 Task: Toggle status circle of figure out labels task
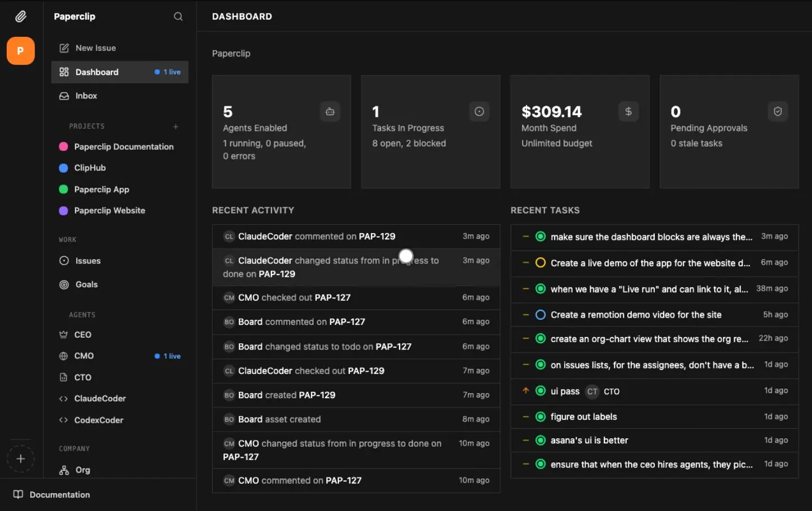tap(541, 417)
